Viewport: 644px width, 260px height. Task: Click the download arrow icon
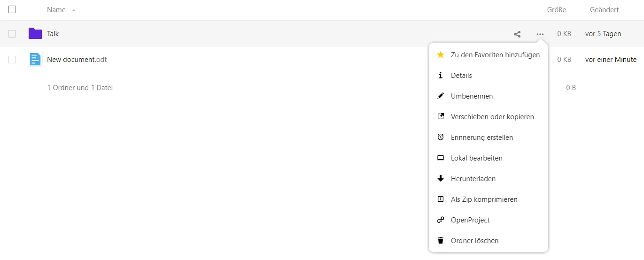[x=440, y=179]
